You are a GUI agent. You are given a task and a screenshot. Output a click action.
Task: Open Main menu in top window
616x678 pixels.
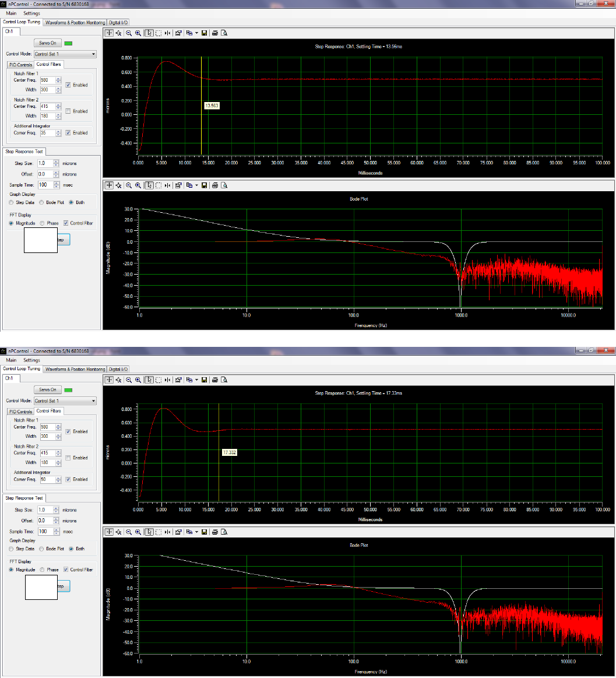(x=11, y=13)
